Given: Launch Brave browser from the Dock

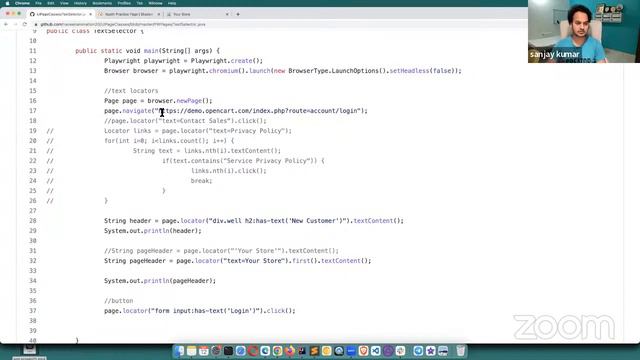Looking at the screenshot, I should 363,351.
